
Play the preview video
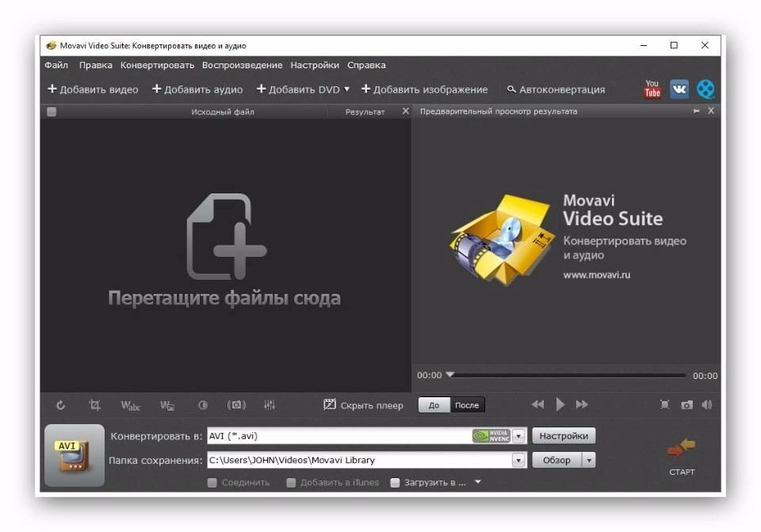pyautogui.click(x=560, y=404)
